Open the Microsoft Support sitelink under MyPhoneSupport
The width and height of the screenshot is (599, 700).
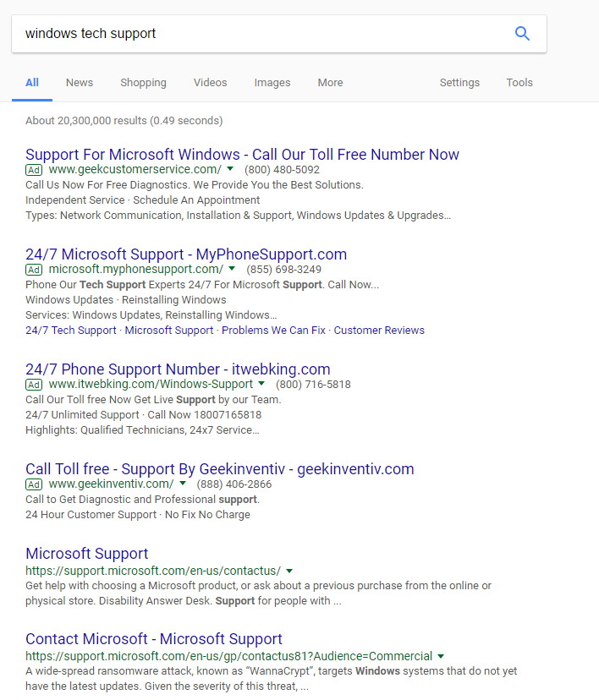(x=169, y=331)
